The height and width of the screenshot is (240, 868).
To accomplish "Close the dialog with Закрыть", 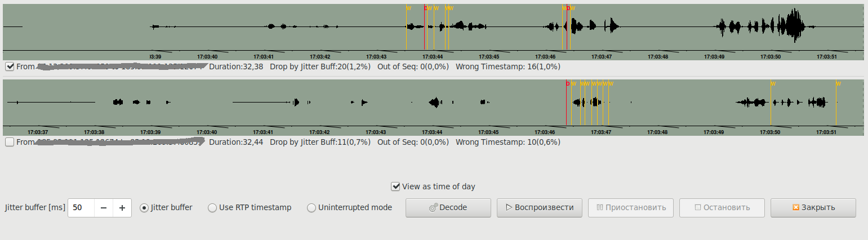I will point(813,207).
